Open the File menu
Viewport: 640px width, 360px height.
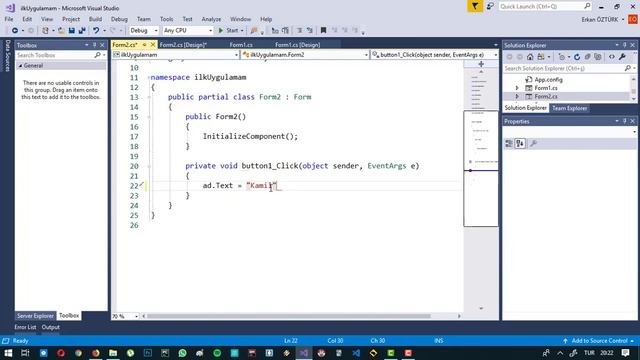click(9, 19)
